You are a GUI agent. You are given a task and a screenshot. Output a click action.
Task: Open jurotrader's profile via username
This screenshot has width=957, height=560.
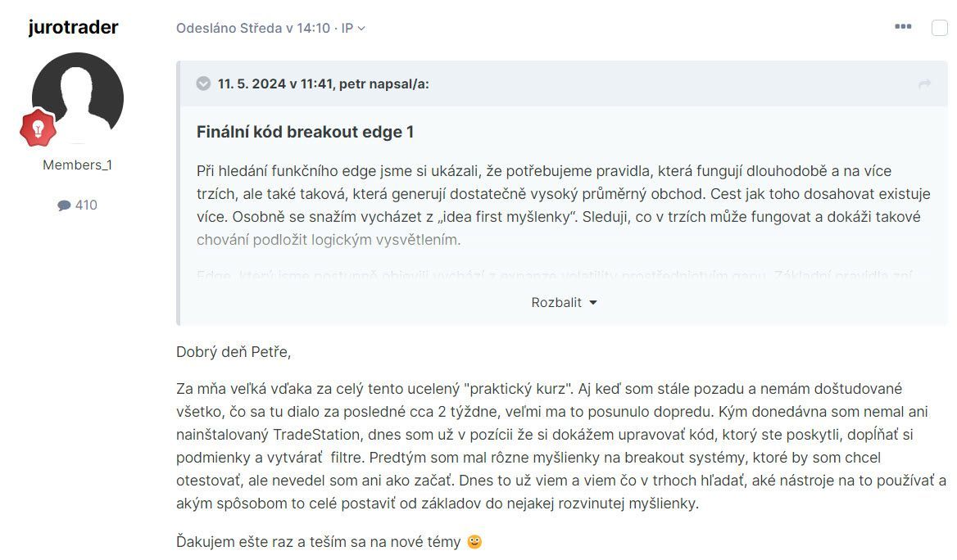pos(73,27)
